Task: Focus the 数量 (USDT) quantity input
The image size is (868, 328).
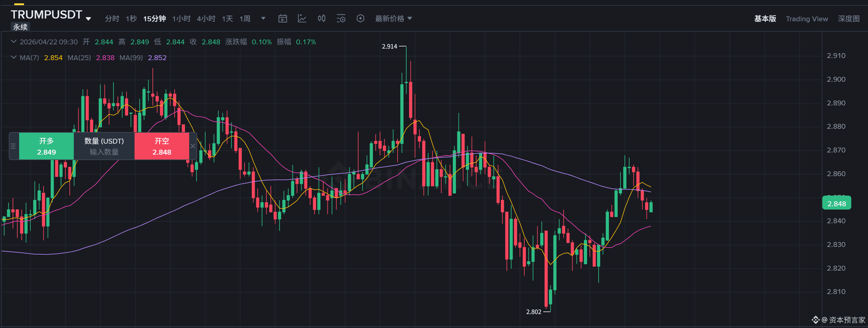Action: click(x=104, y=146)
